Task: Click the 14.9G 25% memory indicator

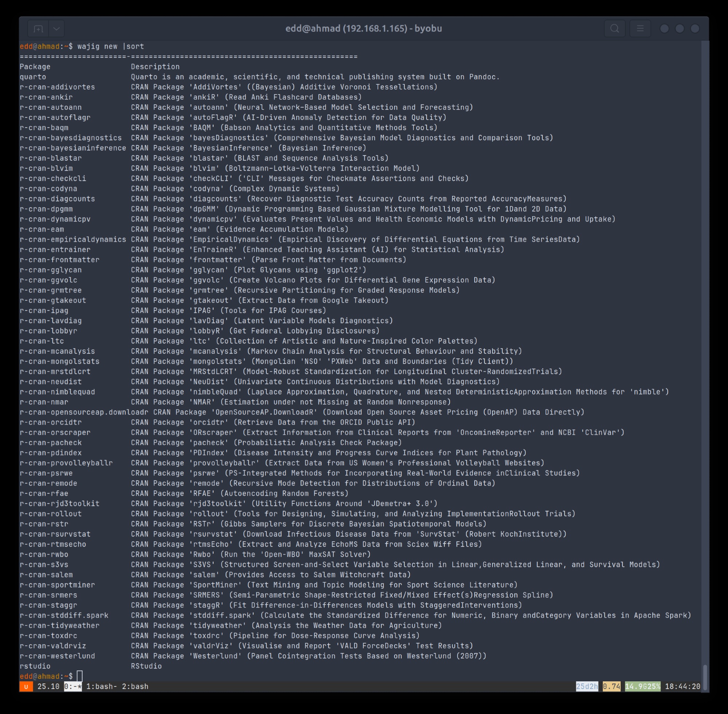Action: pos(642,686)
